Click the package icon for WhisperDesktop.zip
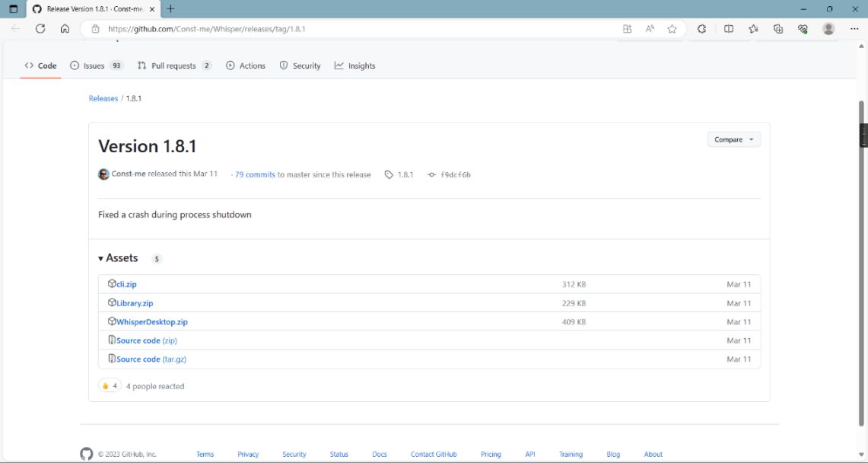The image size is (868, 463). coord(112,321)
